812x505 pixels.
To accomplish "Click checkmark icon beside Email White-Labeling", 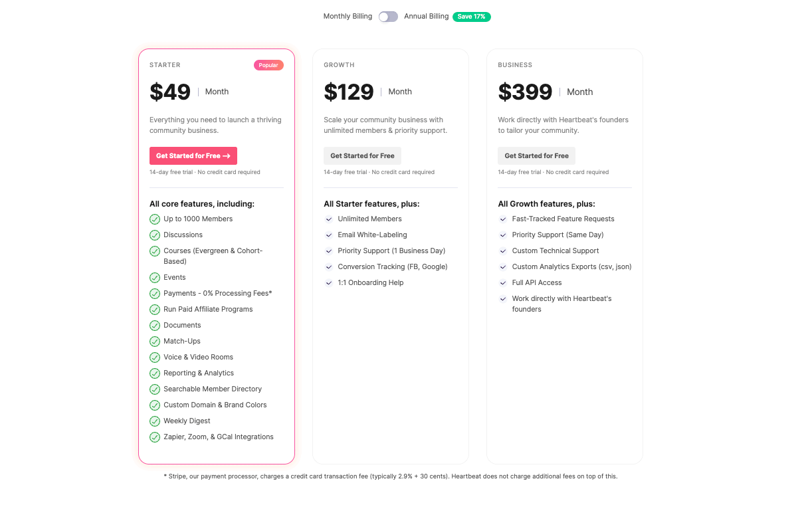I will click(329, 235).
